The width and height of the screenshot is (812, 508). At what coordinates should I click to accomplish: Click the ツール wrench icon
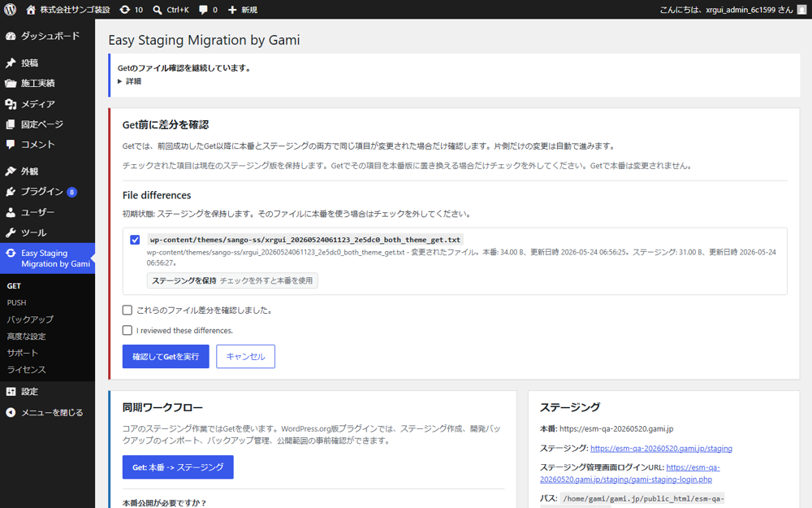coord(11,232)
